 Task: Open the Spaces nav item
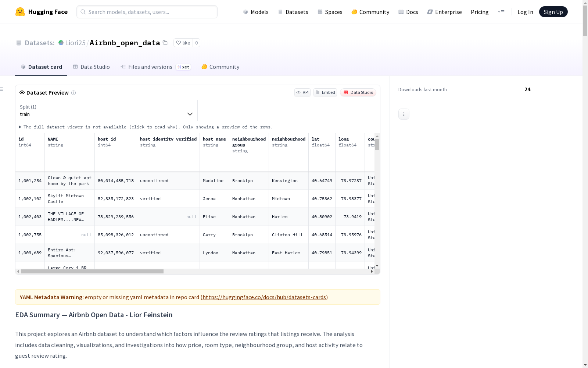tap(330, 12)
